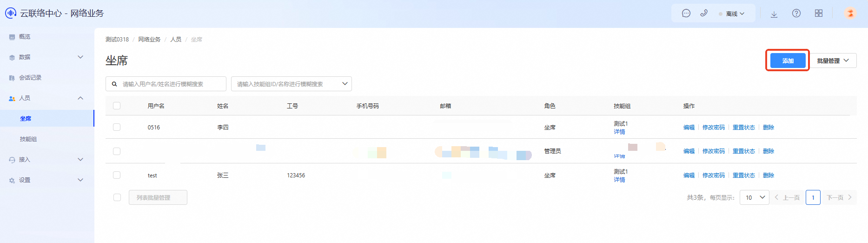Open 详情 under 测试1 for user 0516
868x243 pixels.
[619, 132]
